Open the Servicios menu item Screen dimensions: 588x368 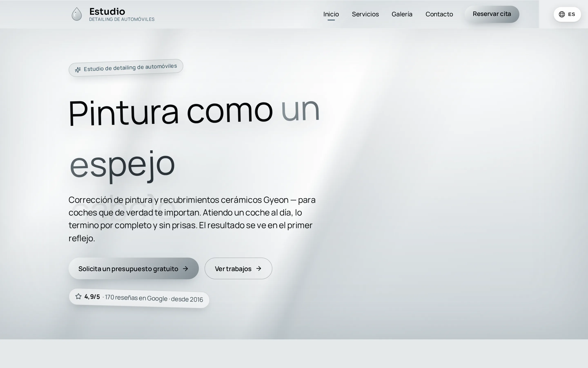pyautogui.click(x=365, y=14)
